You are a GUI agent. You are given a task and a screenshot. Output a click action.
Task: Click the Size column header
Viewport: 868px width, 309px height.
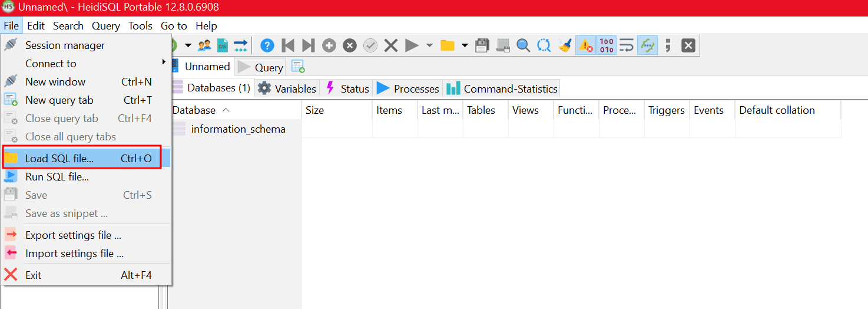tap(337, 110)
